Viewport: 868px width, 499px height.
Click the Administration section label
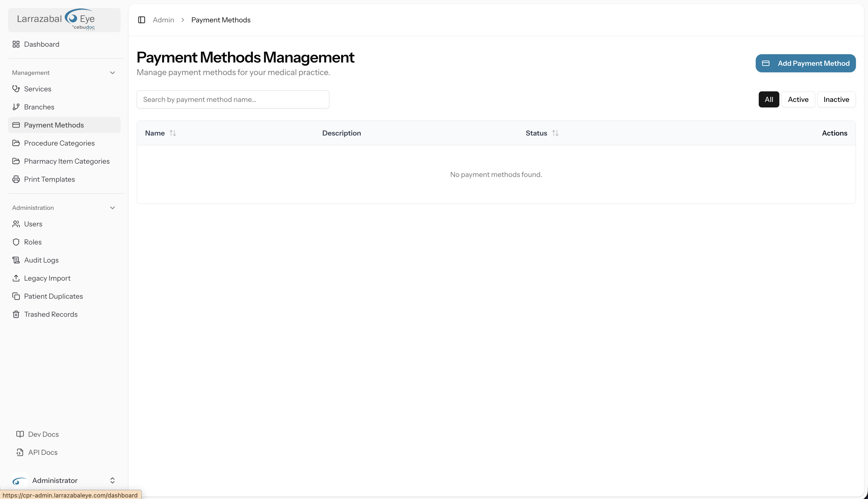[33, 208]
